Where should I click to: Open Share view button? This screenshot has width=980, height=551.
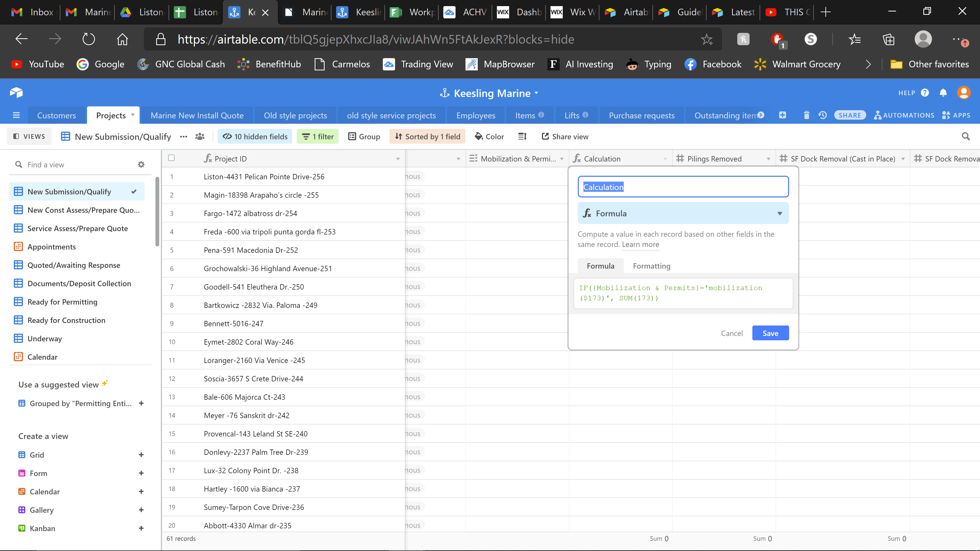point(565,136)
